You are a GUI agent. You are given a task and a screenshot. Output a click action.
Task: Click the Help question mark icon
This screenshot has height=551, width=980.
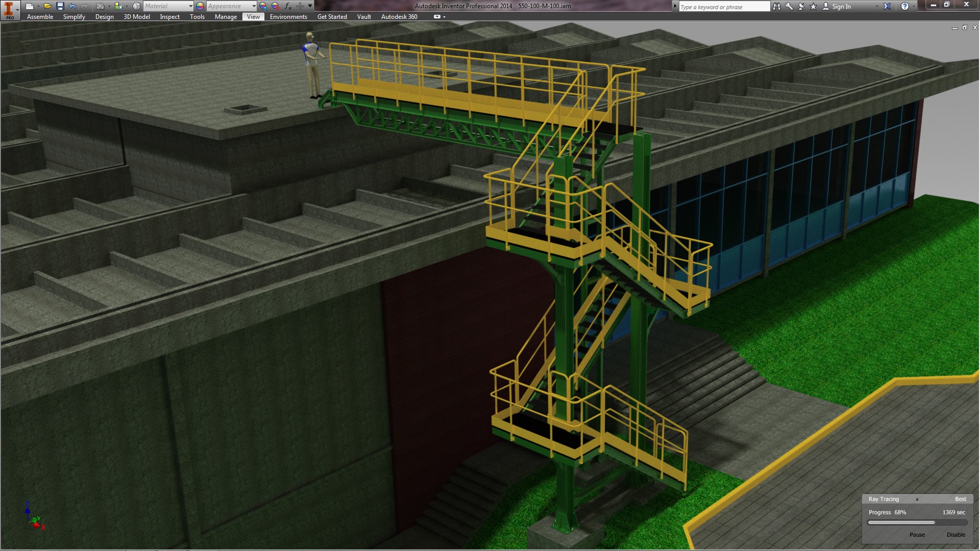click(905, 6)
